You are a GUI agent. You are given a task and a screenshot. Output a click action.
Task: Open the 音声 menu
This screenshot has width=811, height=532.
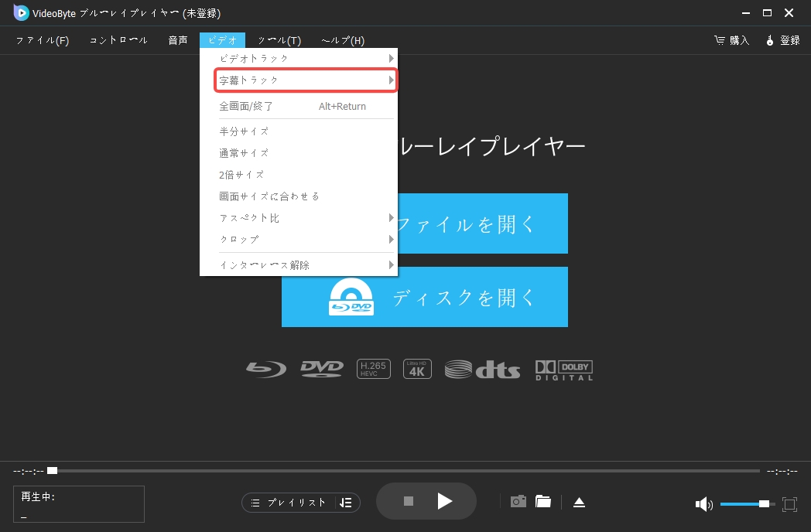(x=178, y=40)
